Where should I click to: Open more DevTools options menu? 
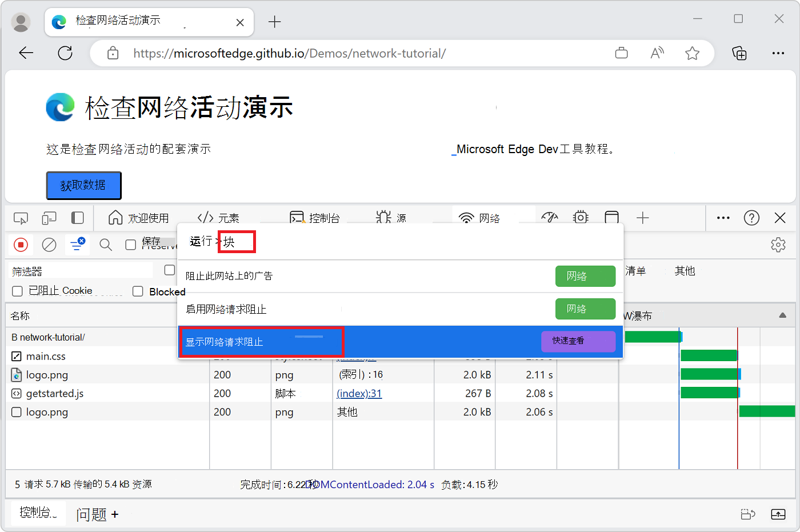tap(723, 218)
